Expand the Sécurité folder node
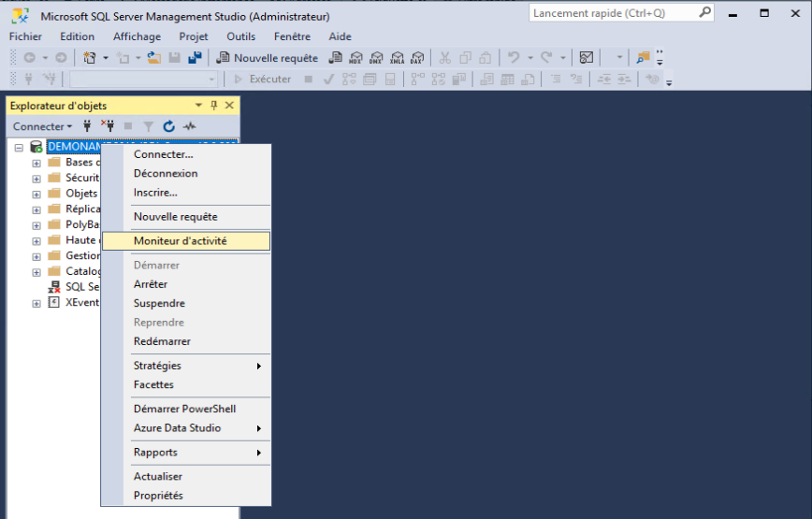The height and width of the screenshot is (519, 812). coord(36,179)
